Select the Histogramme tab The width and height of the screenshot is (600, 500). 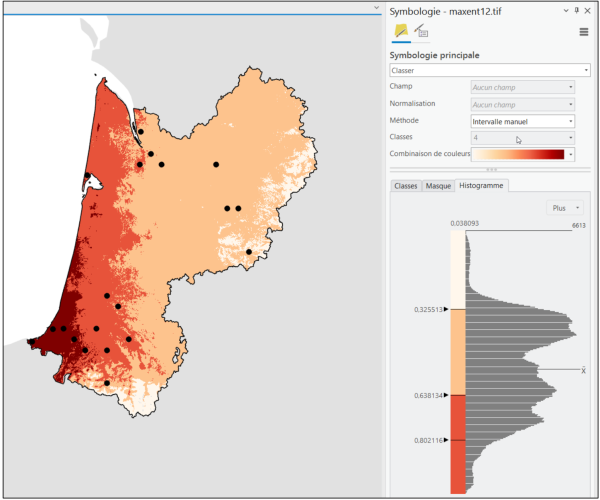[482, 186]
